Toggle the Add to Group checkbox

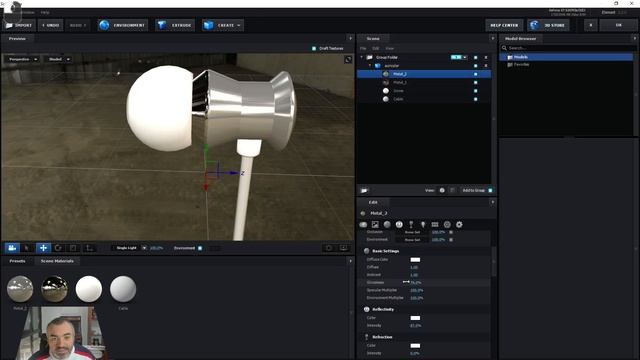491,191
